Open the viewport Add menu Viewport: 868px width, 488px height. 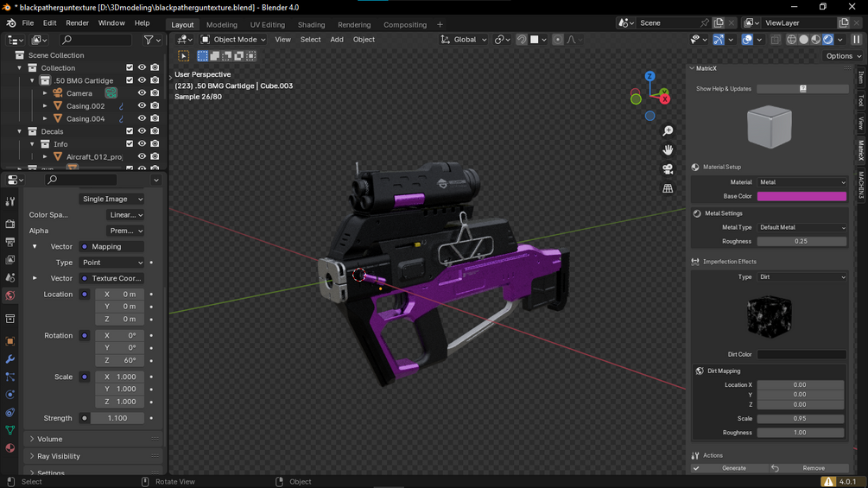(337, 39)
